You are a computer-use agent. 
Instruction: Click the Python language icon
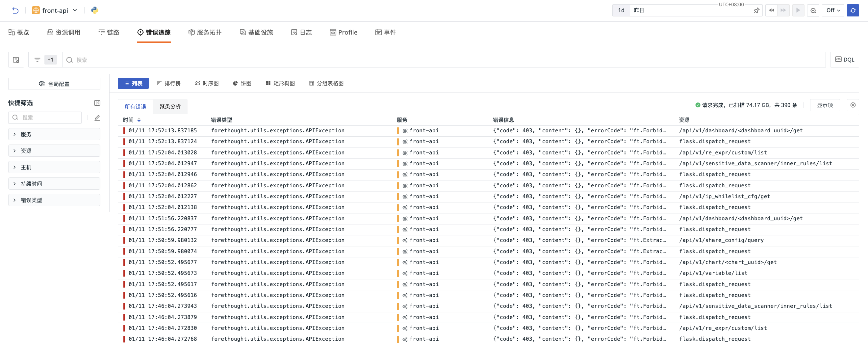coord(95,10)
